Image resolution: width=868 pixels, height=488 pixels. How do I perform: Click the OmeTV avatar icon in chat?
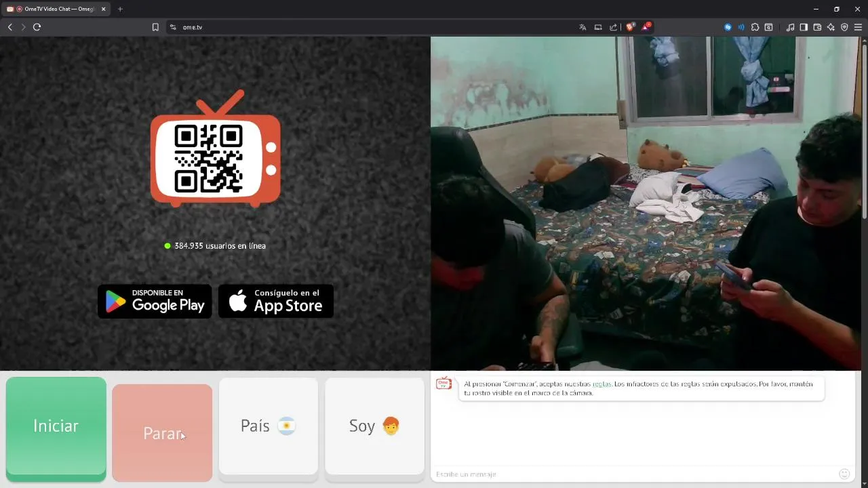pos(444,384)
